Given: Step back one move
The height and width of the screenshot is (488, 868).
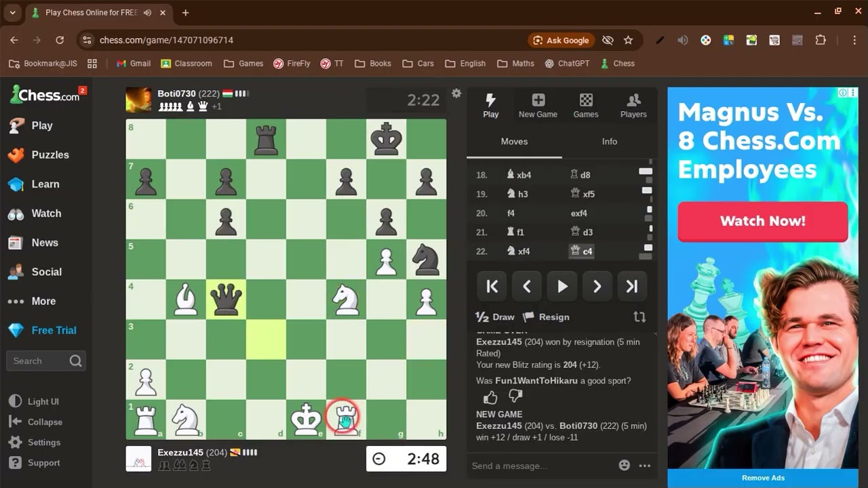Looking at the screenshot, I should click(x=527, y=286).
